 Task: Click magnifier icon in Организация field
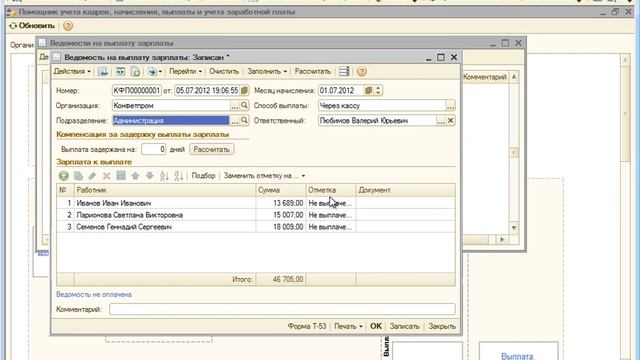[x=244, y=105]
